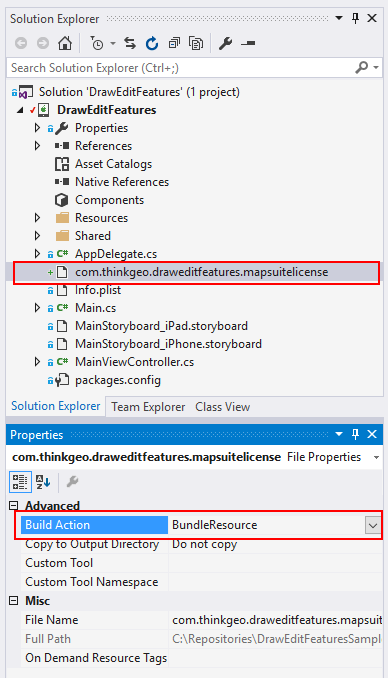This screenshot has height=678, width=388.
Task: Toggle auto-hide pin on Properties panel
Action: 356,434
